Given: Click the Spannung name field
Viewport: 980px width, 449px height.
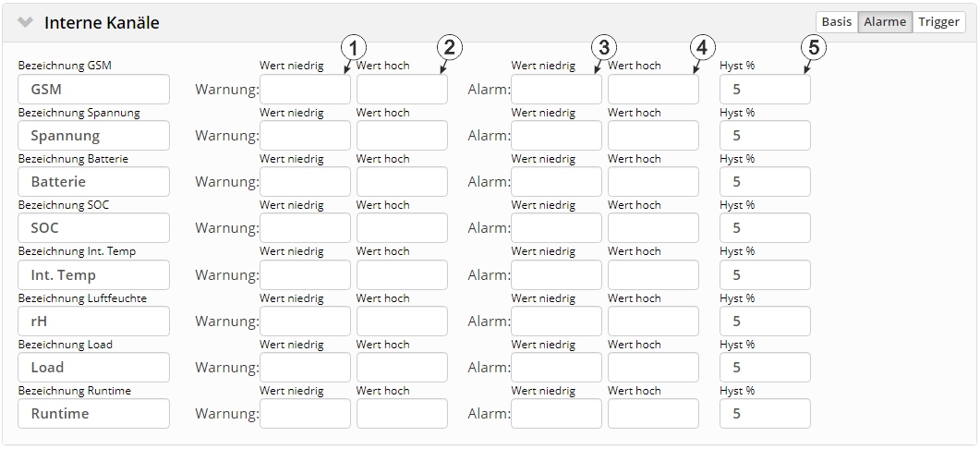Looking at the screenshot, I should pos(93,136).
